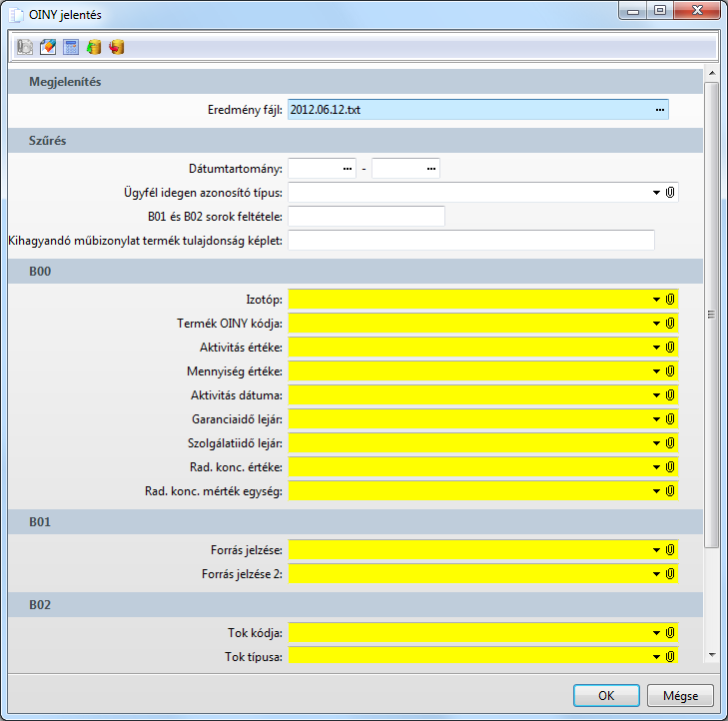The image size is (728, 721).
Task: Click the scrollbar down arrow
Action: pos(711,655)
